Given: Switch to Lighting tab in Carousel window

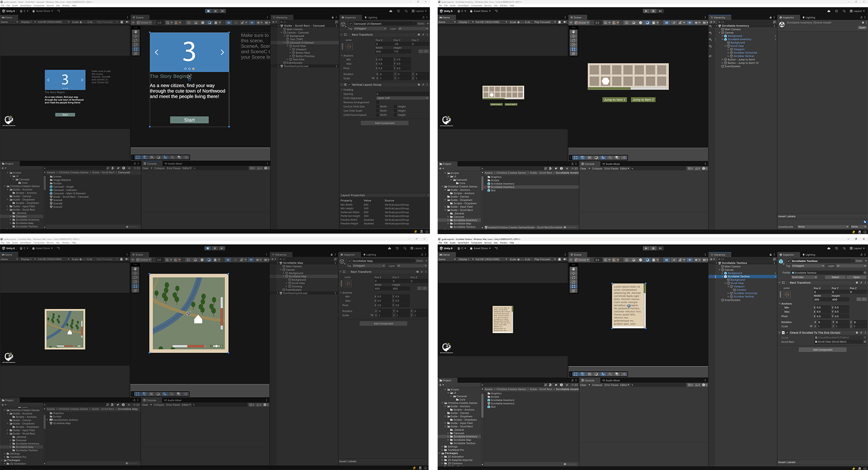Looking at the screenshot, I should (371, 18).
